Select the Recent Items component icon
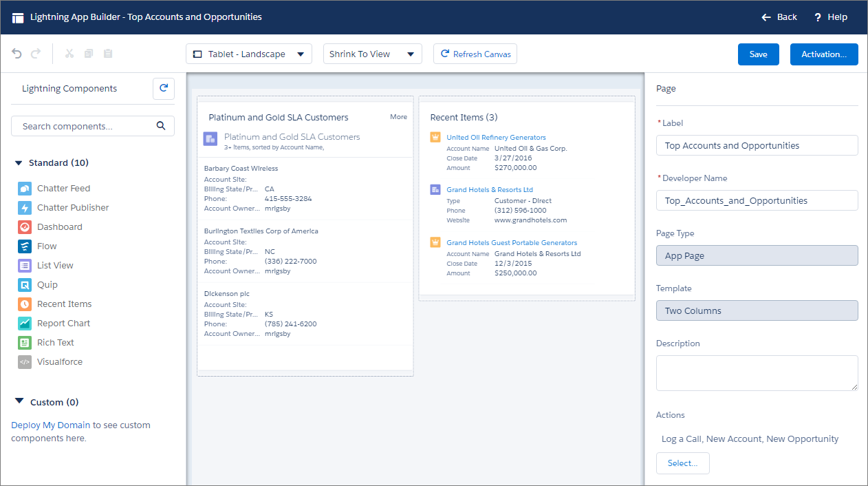Image resolution: width=868 pixels, height=486 pixels. tap(25, 304)
